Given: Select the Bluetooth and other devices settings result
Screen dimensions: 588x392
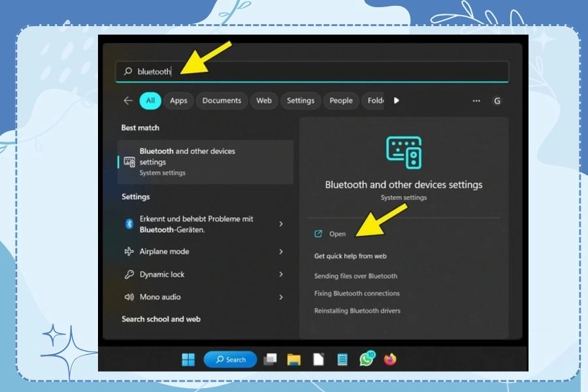Looking at the screenshot, I should [x=206, y=161].
